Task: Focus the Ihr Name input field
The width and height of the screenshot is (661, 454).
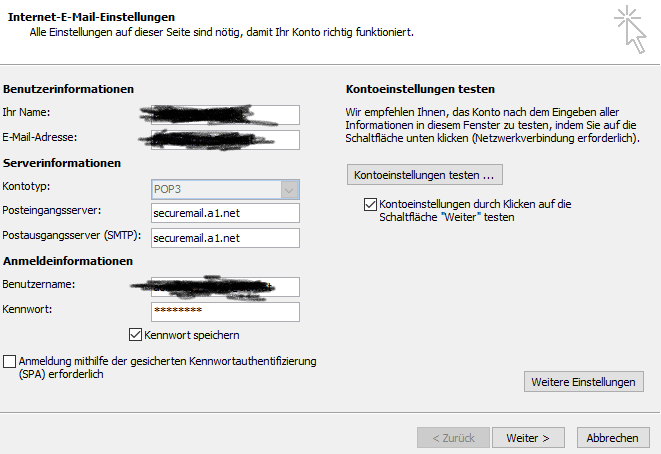Action: pos(225,115)
